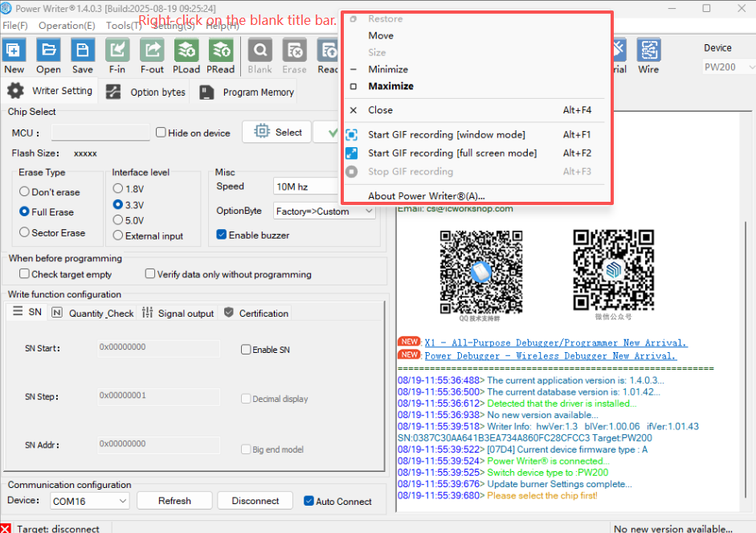Click the Signal output sliders icon
756x533 pixels.
click(x=148, y=313)
